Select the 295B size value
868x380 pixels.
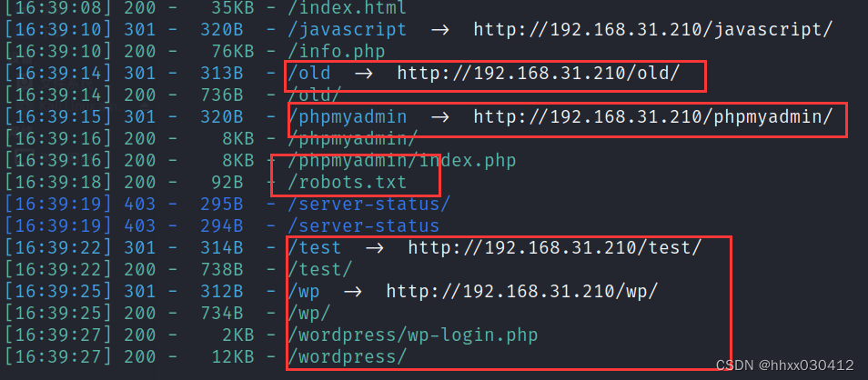click(x=222, y=205)
